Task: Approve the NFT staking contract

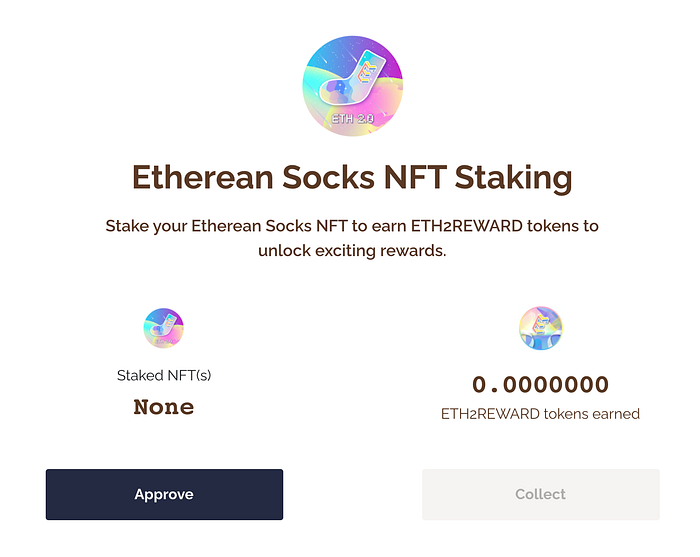Action: pos(164,494)
